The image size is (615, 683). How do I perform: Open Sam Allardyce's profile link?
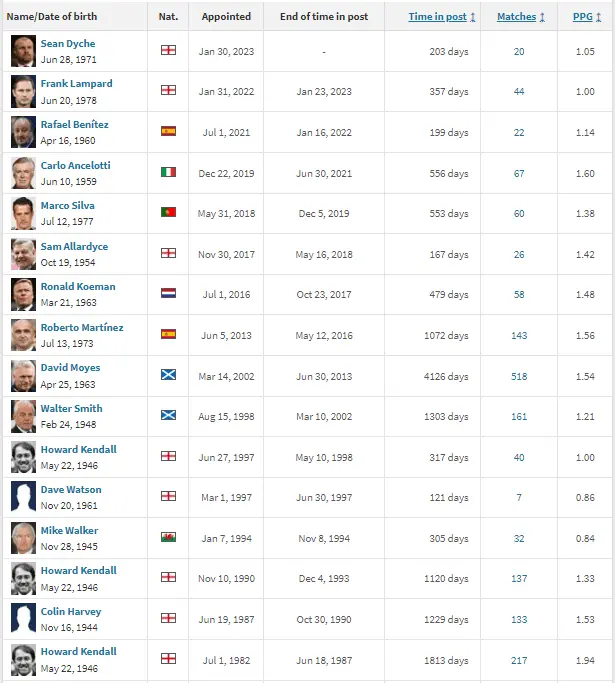tap(74, 246)
